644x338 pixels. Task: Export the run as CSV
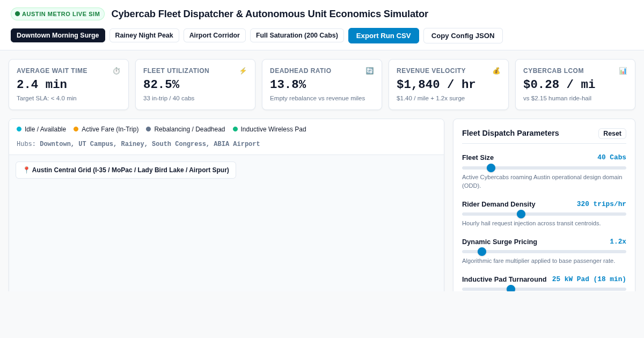coord(384,35)
